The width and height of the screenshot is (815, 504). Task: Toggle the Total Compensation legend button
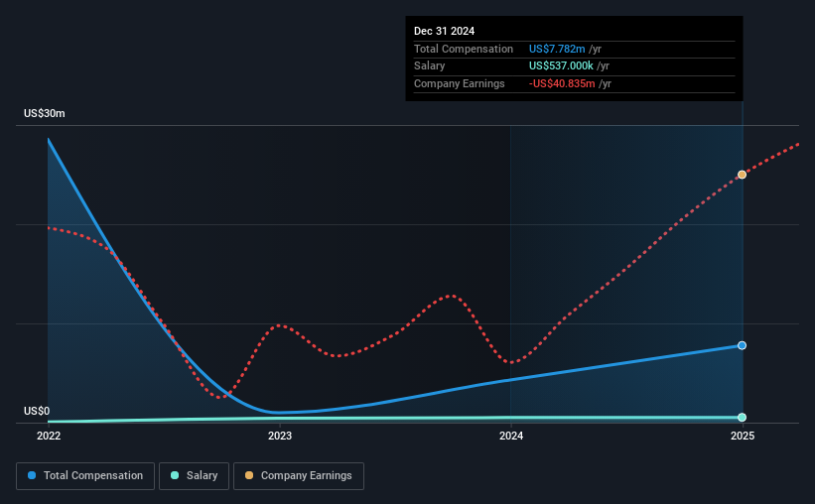pos(85,476)
